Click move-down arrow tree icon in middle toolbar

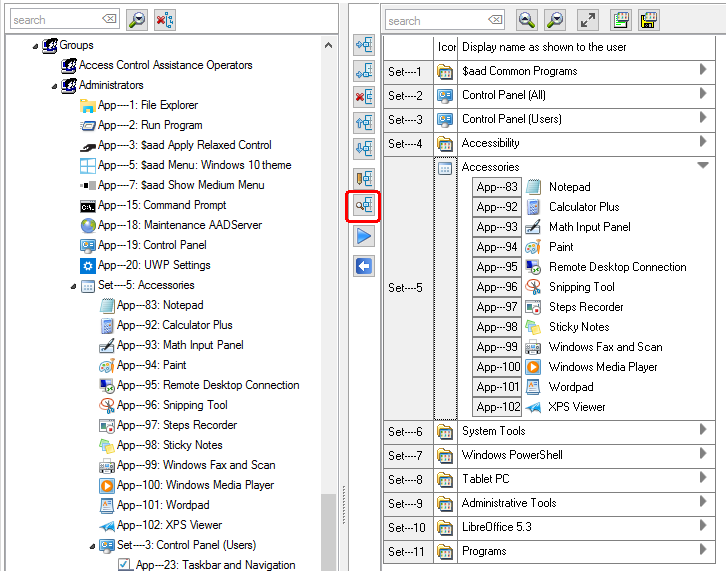click(364, 148)
